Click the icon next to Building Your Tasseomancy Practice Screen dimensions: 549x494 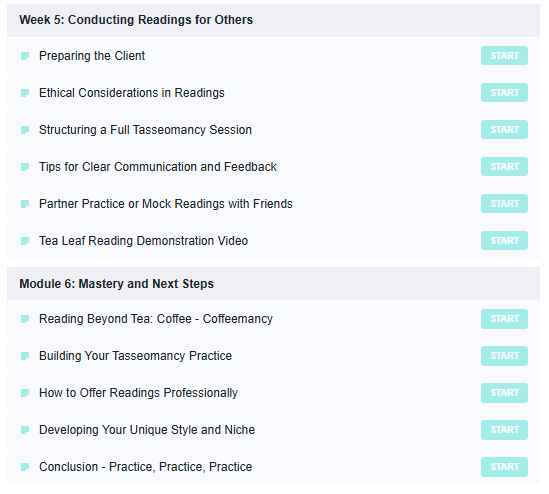tap(25, 356)
